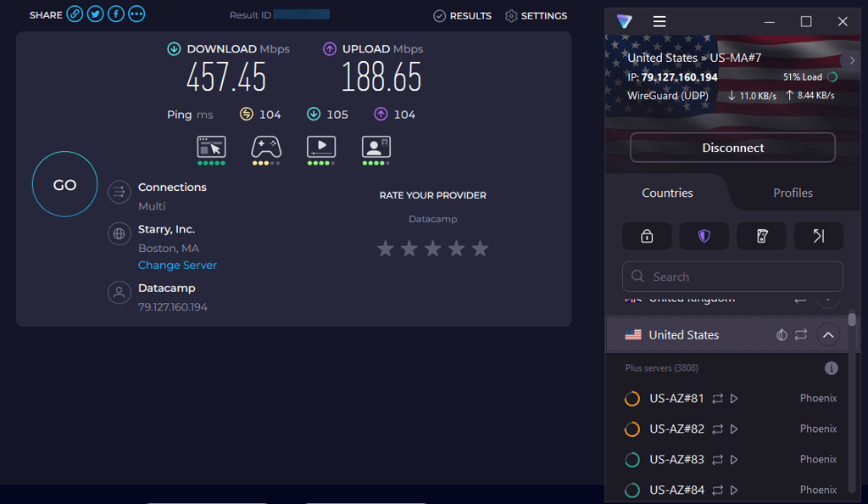This screenshot has width=868, height=504.
Task: Click the upload ping icon
Action: point(381,114)
